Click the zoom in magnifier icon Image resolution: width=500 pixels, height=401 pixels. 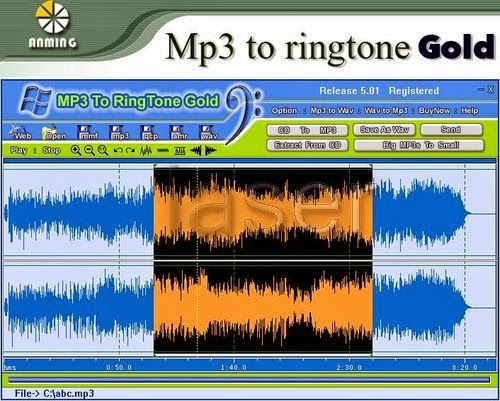tap(76, 151)
